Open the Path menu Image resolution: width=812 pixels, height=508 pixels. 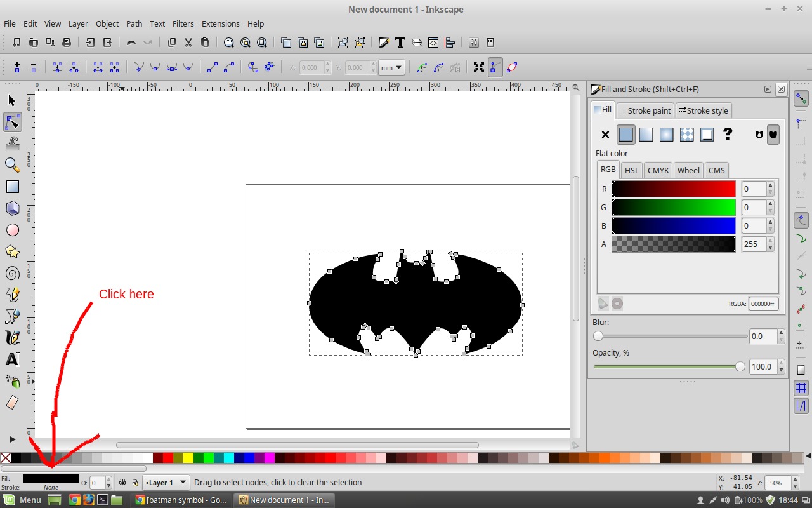click(x=134, y=23)
